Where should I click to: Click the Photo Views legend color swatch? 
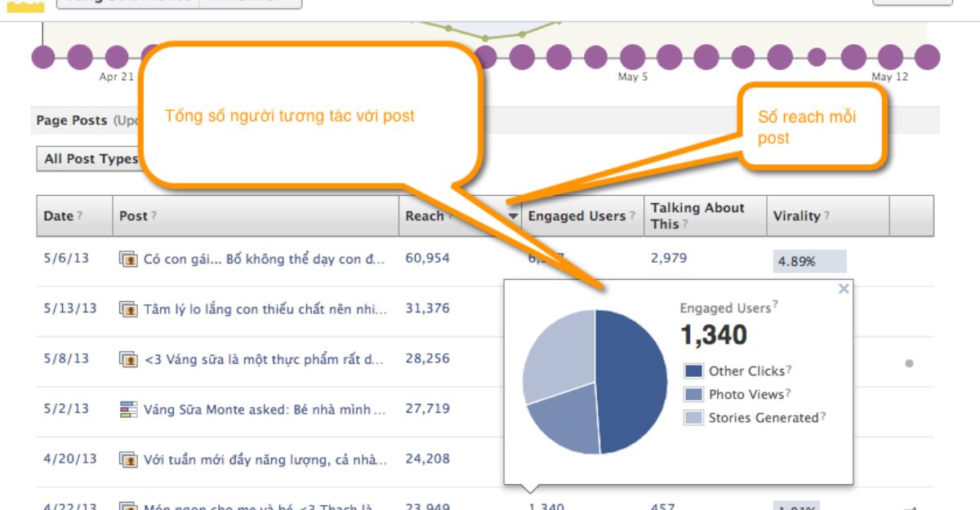(x=693, y=395)
